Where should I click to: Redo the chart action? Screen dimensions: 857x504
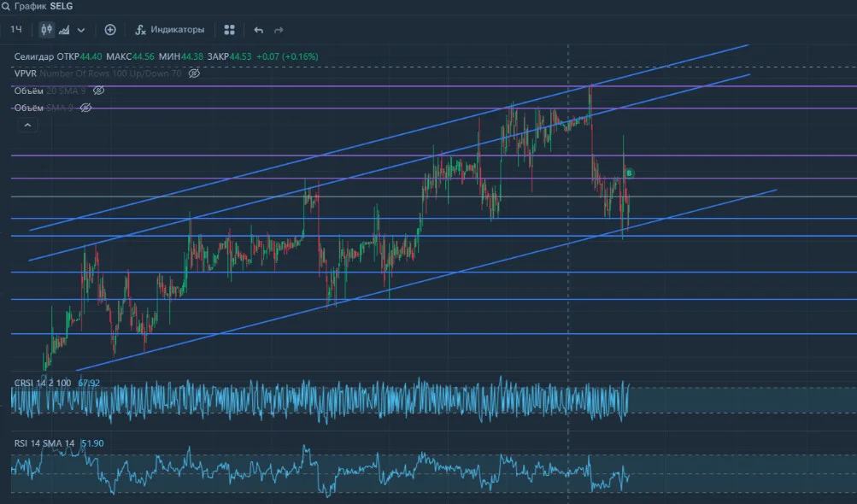[279, 30]
